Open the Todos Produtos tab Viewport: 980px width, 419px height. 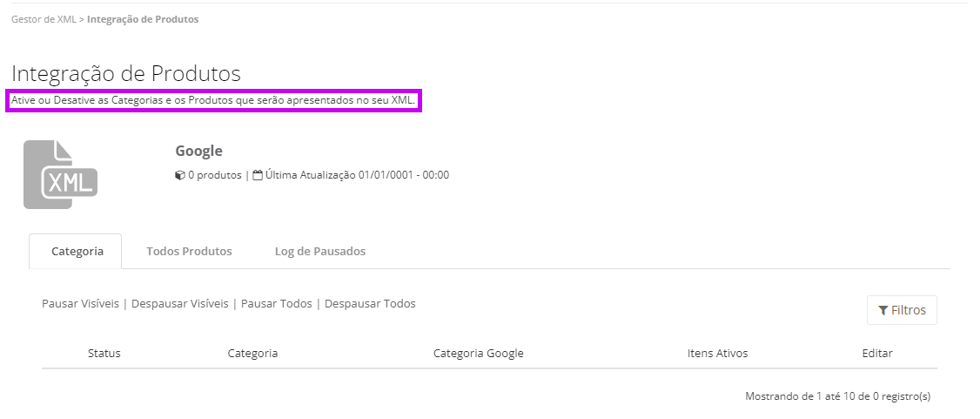pyautogui.click(x=190, y=252)
